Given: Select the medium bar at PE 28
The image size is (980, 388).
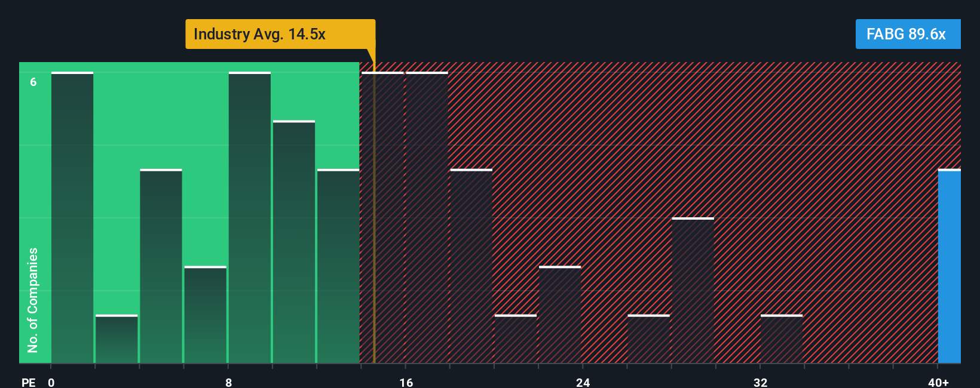Looking at the screenshot, I should [x=693, y=290].
